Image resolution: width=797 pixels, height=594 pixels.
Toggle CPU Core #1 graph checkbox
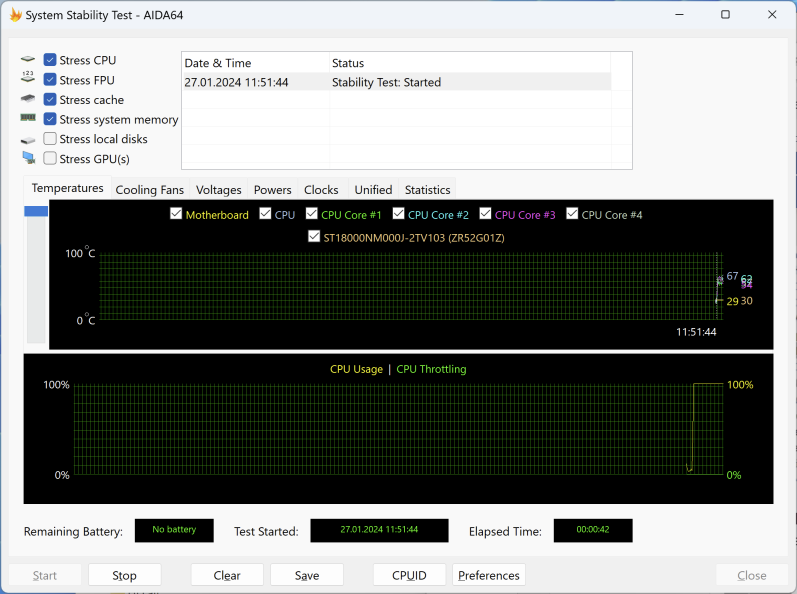(x=312, y=213)
